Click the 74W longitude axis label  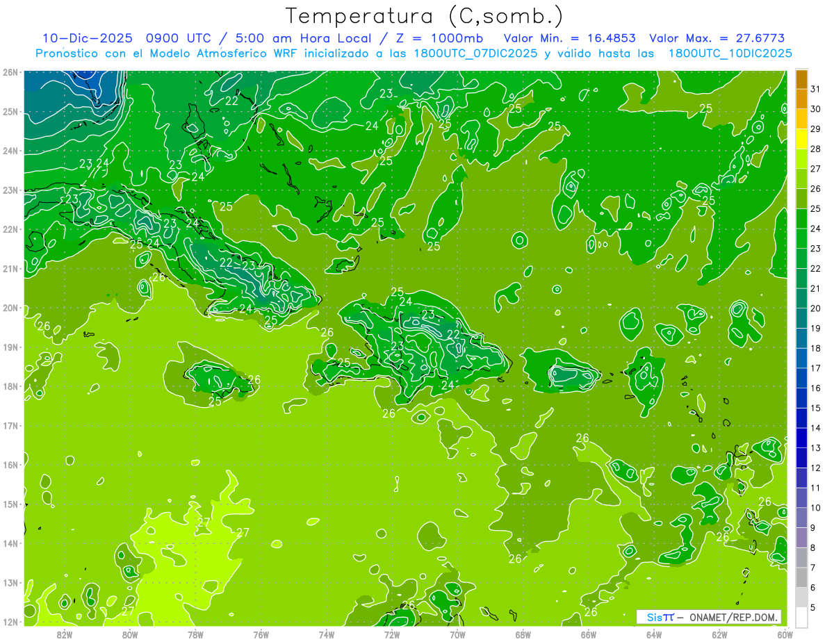coord(327,634)
